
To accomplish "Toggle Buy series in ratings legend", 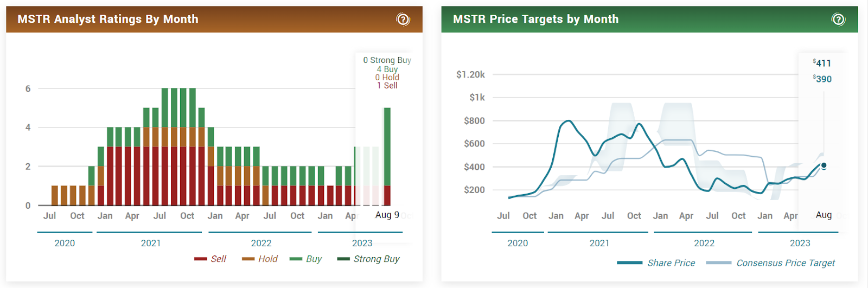I will (306, 259).
